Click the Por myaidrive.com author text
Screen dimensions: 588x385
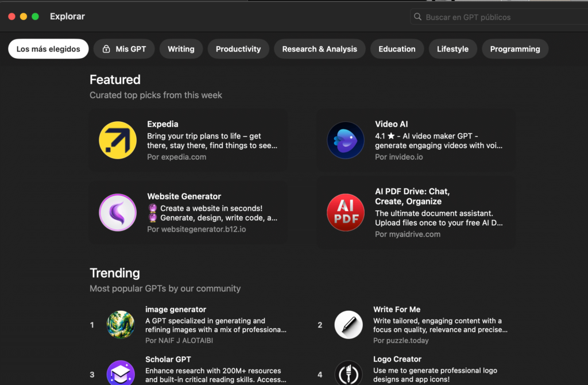pos(408,234)
